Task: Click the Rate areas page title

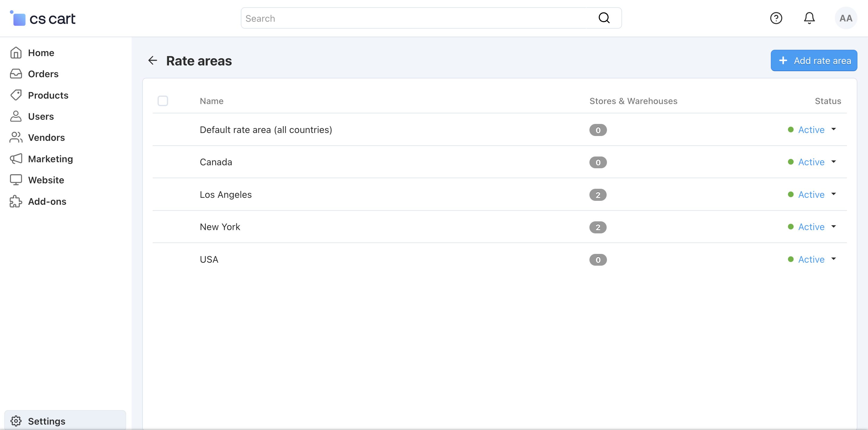Action: (x=199, y=61)
